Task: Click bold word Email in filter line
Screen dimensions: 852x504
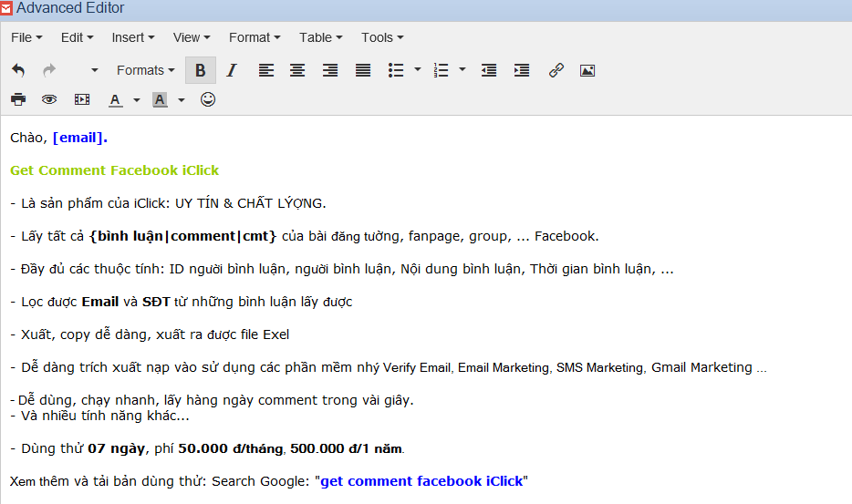Action: (x=100, y=302)
